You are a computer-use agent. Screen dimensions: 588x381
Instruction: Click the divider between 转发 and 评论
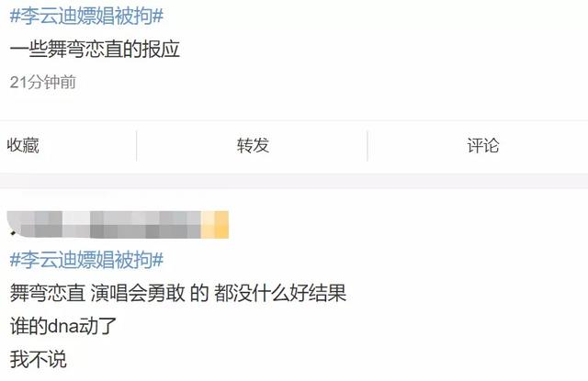tap(367, 146)
